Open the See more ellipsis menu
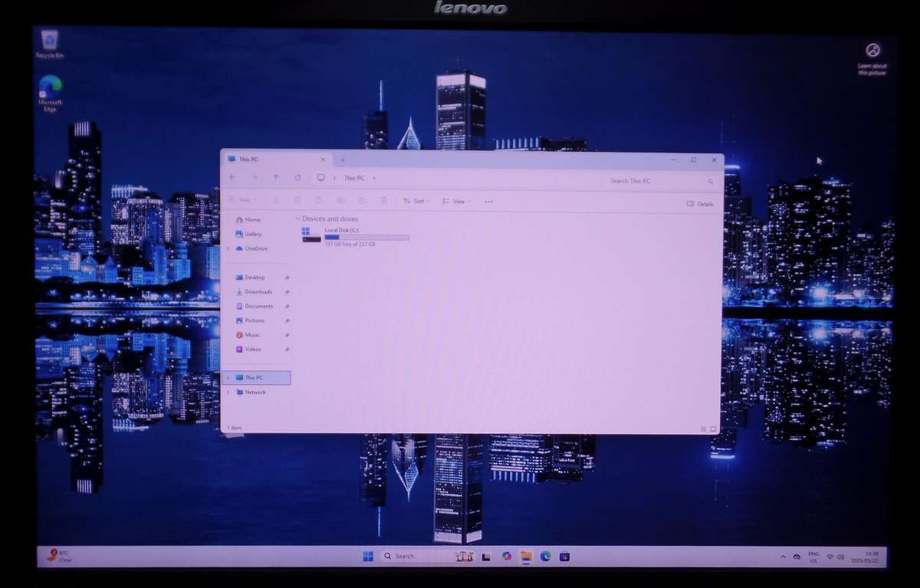This screenshot has width=920, height=588. (488, 201)
